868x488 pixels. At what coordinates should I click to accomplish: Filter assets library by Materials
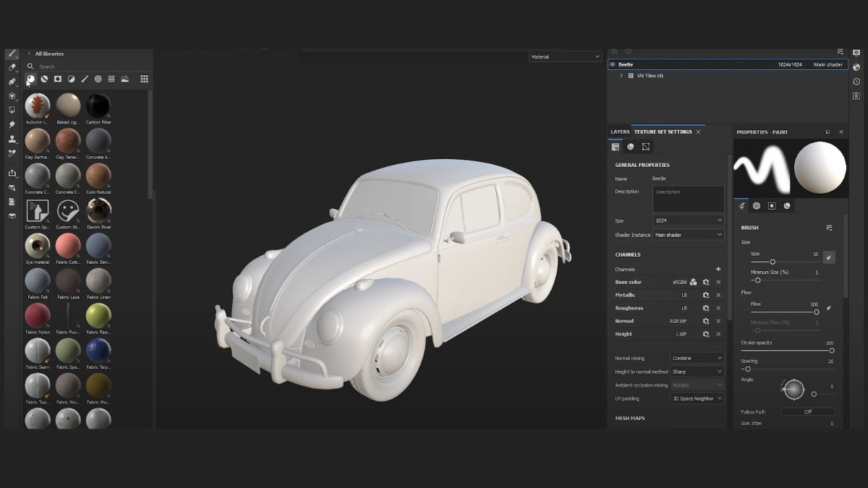click(x=31, y=79)
